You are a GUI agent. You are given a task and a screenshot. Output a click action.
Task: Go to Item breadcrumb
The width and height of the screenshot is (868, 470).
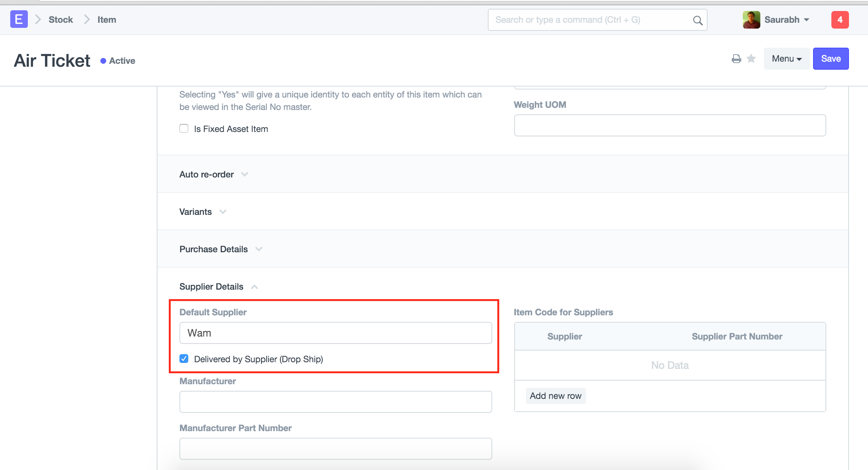107,20
